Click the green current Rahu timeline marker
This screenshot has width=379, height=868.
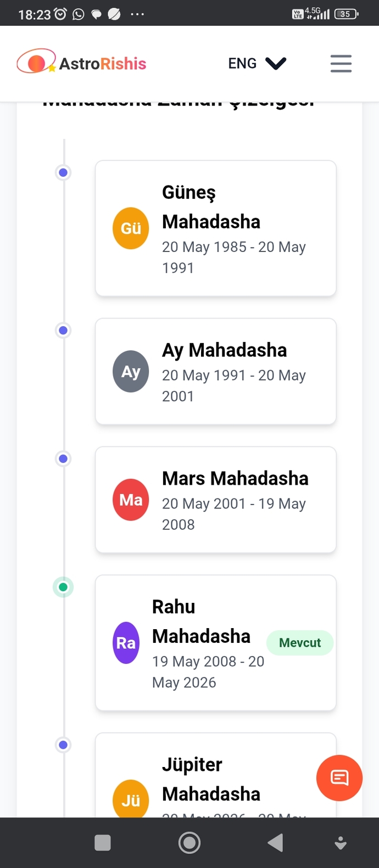coord(63,587)
